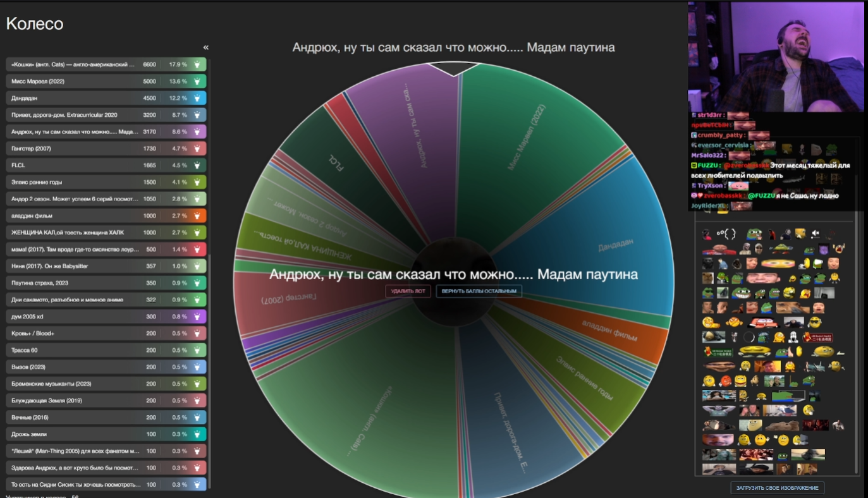This screenshot has width=868, height=498.
Task: Click the eversor_cervisia username in chat
Action: click(723, 145)
